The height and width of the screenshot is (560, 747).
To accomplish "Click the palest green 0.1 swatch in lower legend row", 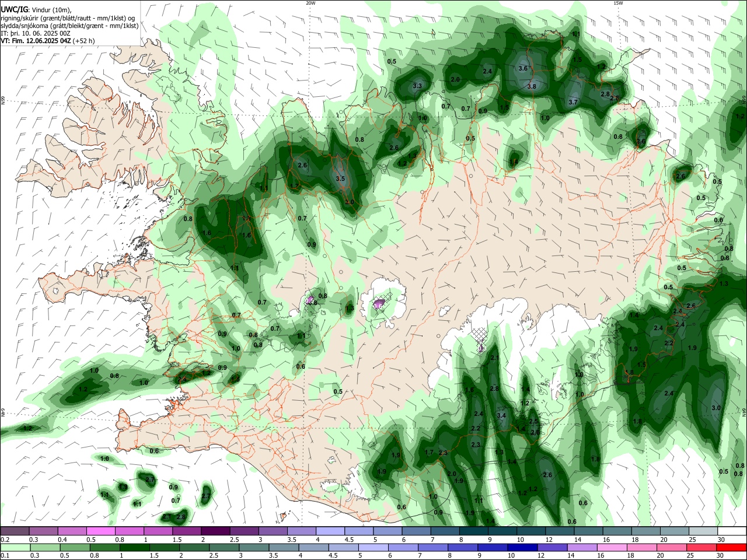I will [15, 547].
